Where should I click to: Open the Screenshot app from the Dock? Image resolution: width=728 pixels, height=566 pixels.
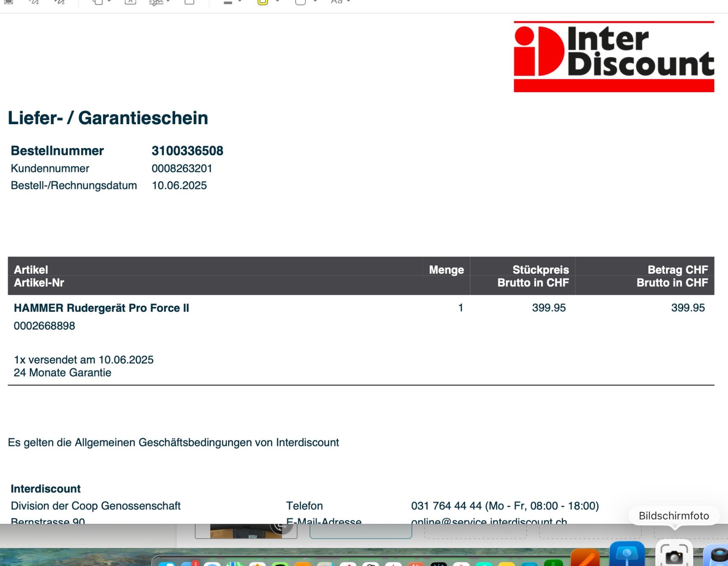click(674, 553)
